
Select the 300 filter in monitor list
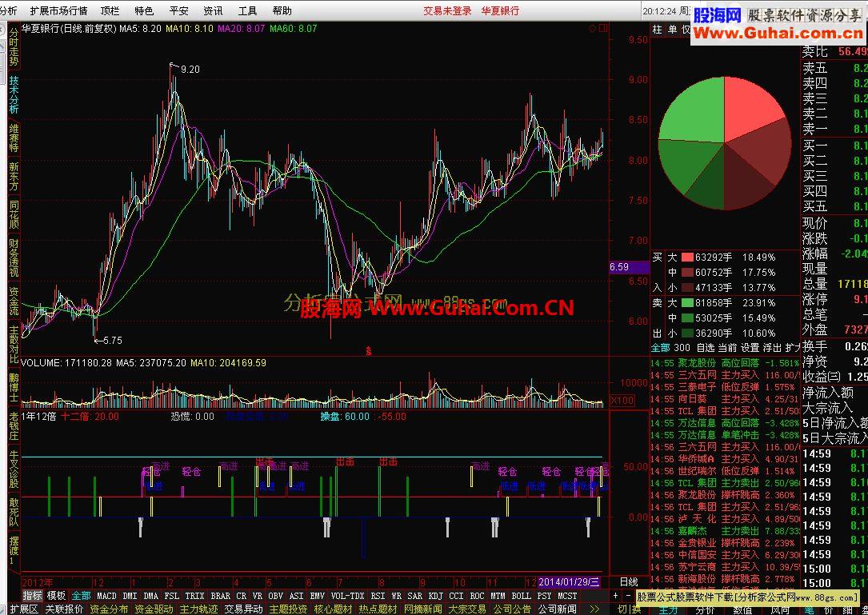(x=682, y=348)
